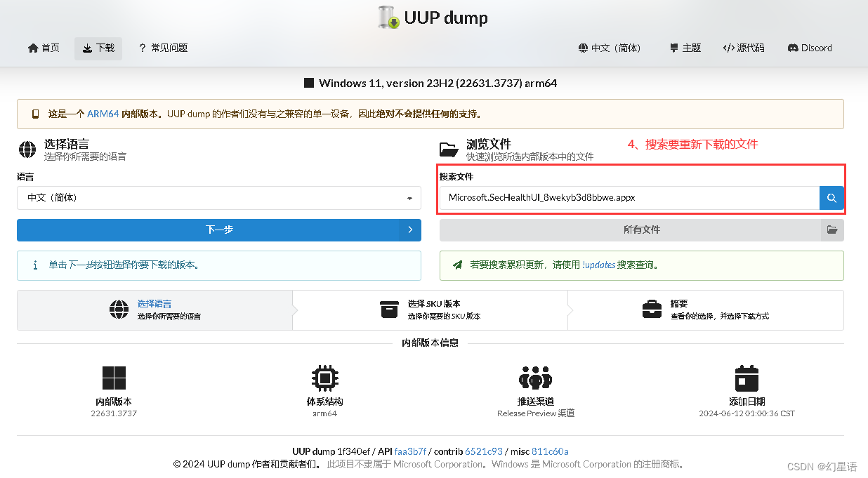Open the 下载 downloads menu item
868x478 pixels.
98,48
